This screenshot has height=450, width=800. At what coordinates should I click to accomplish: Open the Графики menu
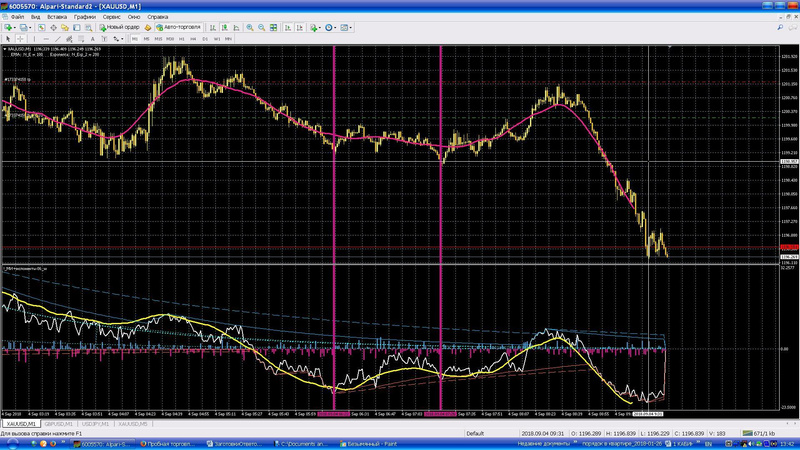[84, 17]
